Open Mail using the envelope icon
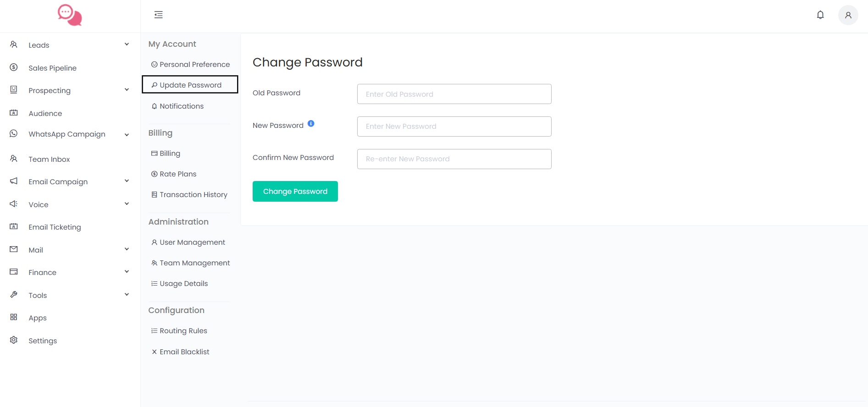 point(13,249)
